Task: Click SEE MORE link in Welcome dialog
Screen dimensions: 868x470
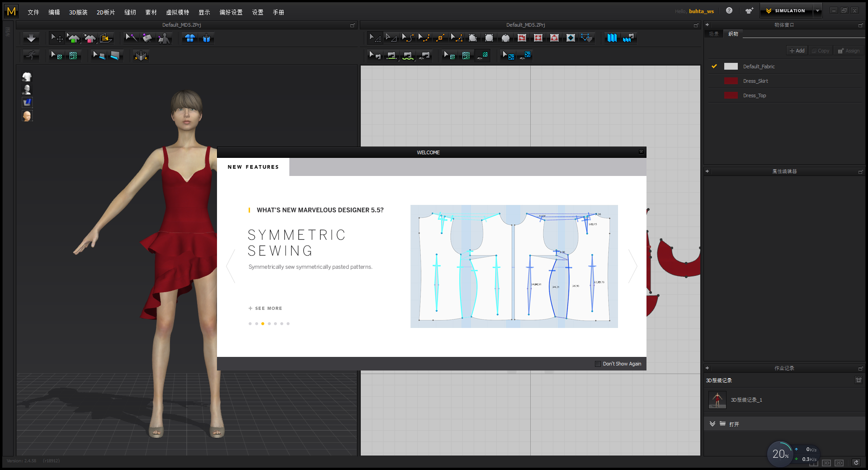Action: click(265, 309)
